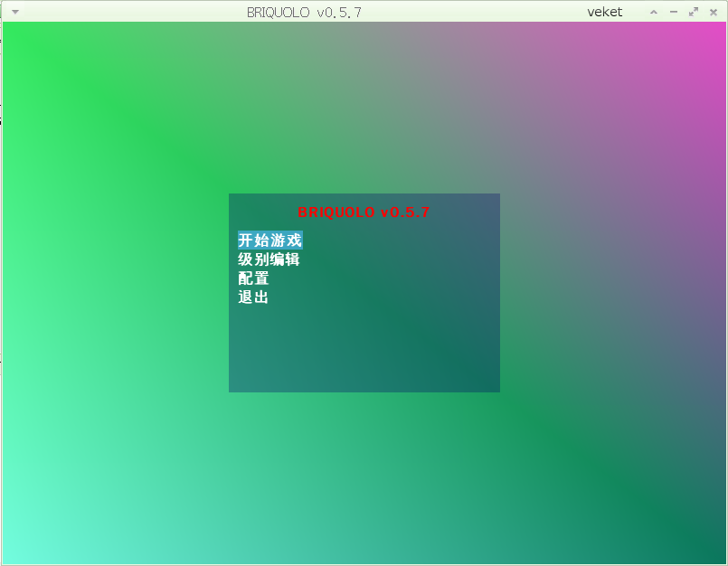The width and height of the screenshot is (728, 566).
Task: Minimize the BRIQUOLO window
Action: pos(674,12)
